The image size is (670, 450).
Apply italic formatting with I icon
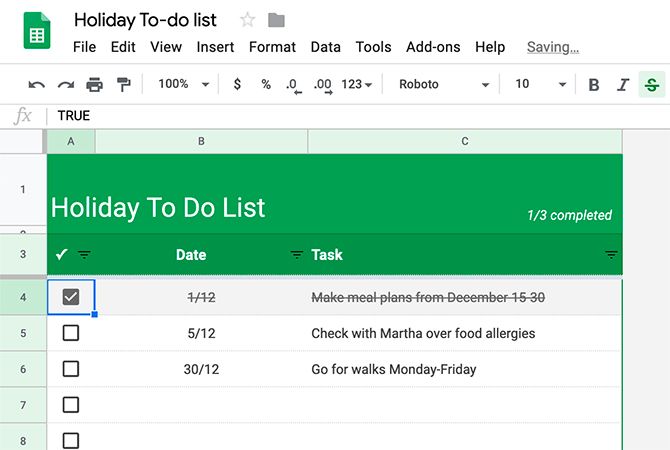pyautogui.click(x=623, y=85)
